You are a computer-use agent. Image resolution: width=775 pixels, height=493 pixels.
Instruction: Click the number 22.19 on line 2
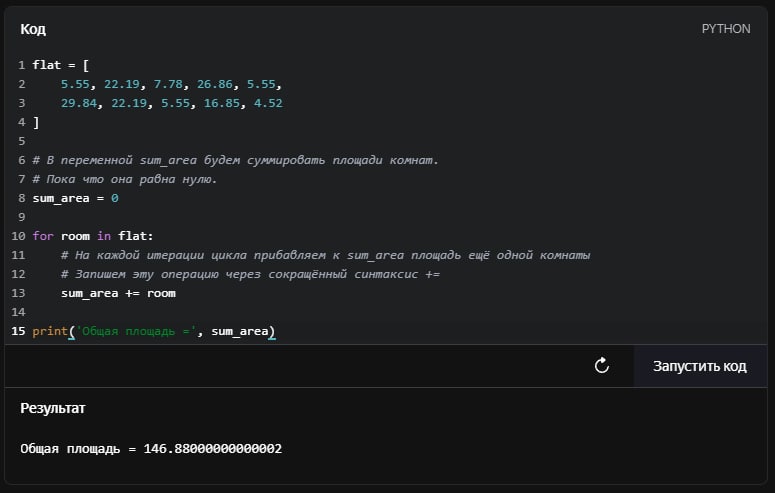point(122,84)
